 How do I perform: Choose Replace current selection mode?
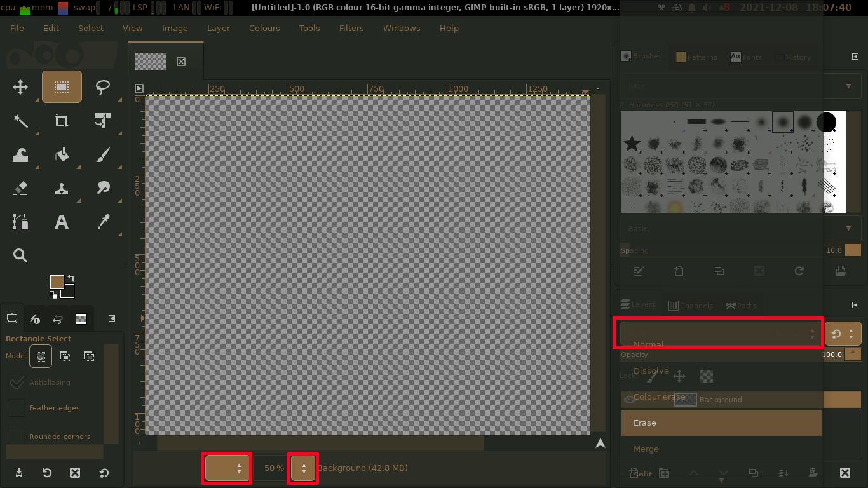tap(41, 356)
